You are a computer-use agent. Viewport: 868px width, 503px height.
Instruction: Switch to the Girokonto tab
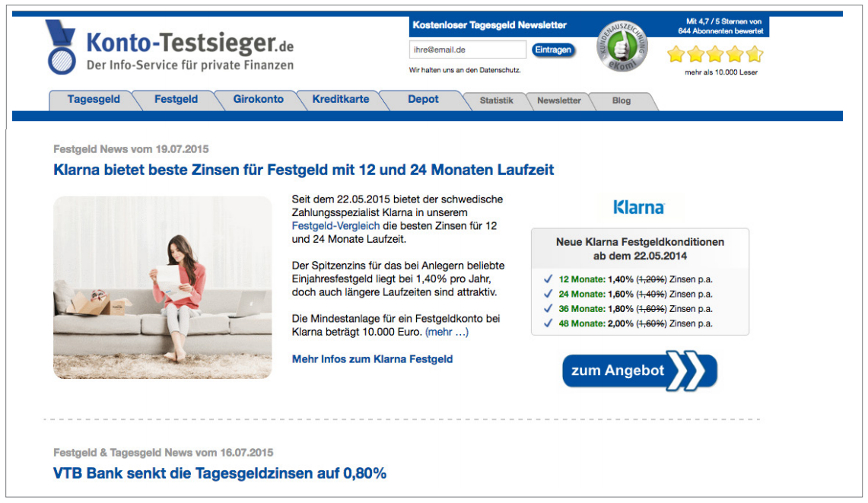[x=259, y=100]
